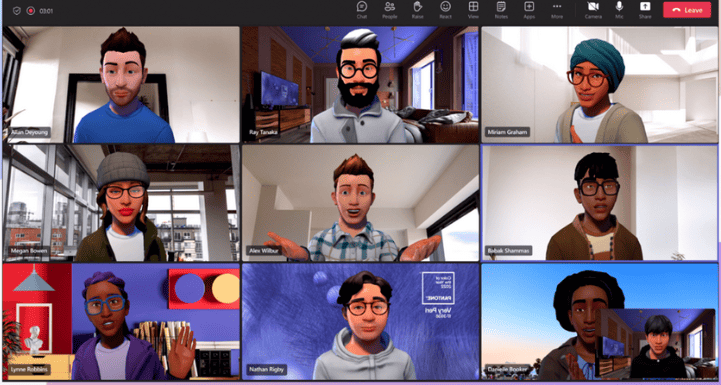Select Miriam Graham's video tile
The width and height of the screenshot is (721, 385).
(599, 84)
